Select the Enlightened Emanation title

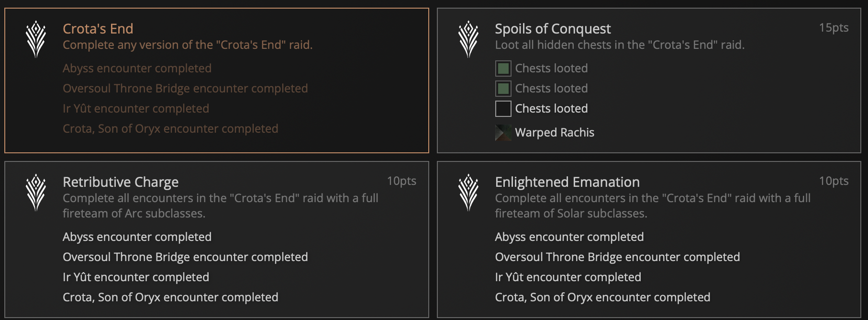(567, 182)
